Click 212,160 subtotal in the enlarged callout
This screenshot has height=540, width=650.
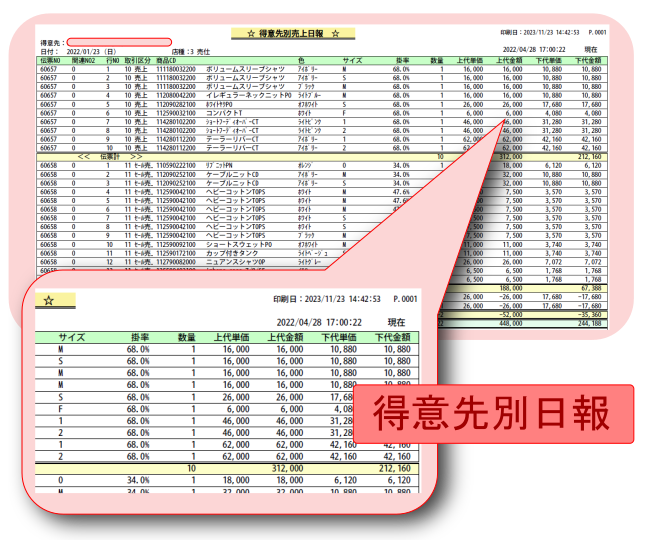tap(394, 468)
